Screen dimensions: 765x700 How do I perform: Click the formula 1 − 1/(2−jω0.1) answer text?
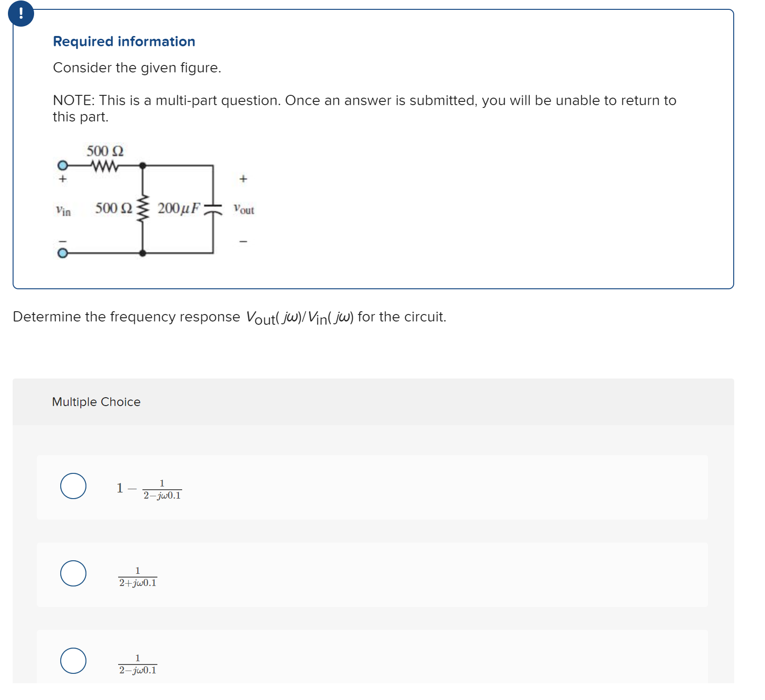(x=149, y=489)
